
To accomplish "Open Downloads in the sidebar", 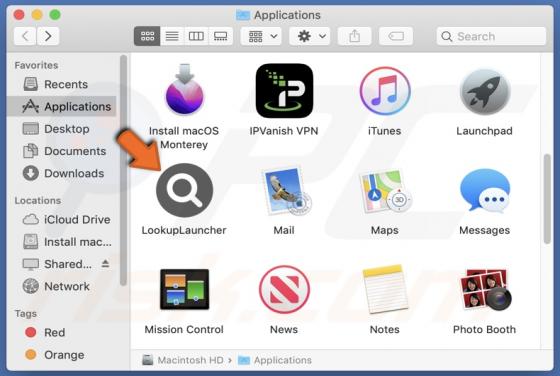I will pos(61,173).
